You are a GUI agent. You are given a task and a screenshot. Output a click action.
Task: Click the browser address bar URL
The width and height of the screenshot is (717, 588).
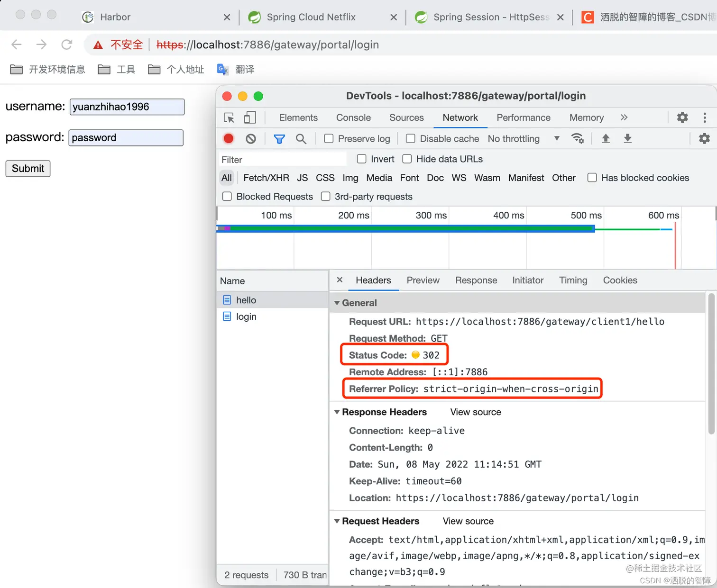tap(267, 45)
